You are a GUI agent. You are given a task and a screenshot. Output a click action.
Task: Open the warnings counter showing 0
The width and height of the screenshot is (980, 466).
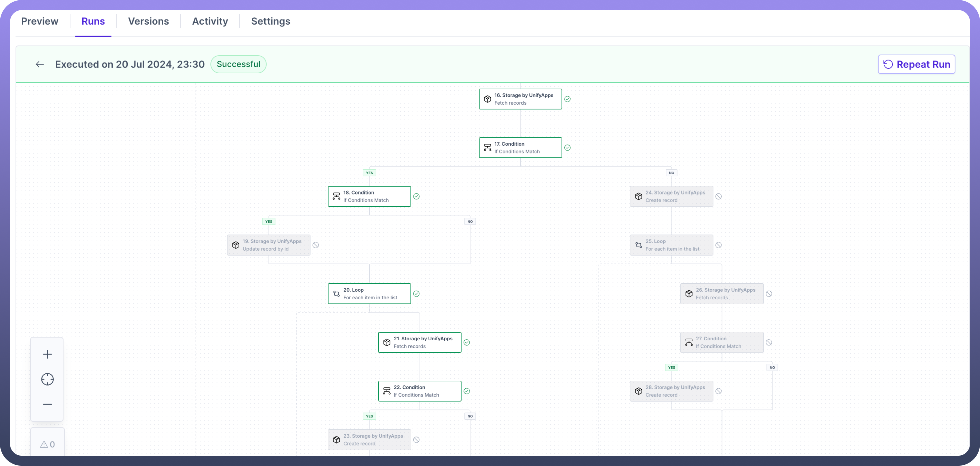tap(47, 444)
